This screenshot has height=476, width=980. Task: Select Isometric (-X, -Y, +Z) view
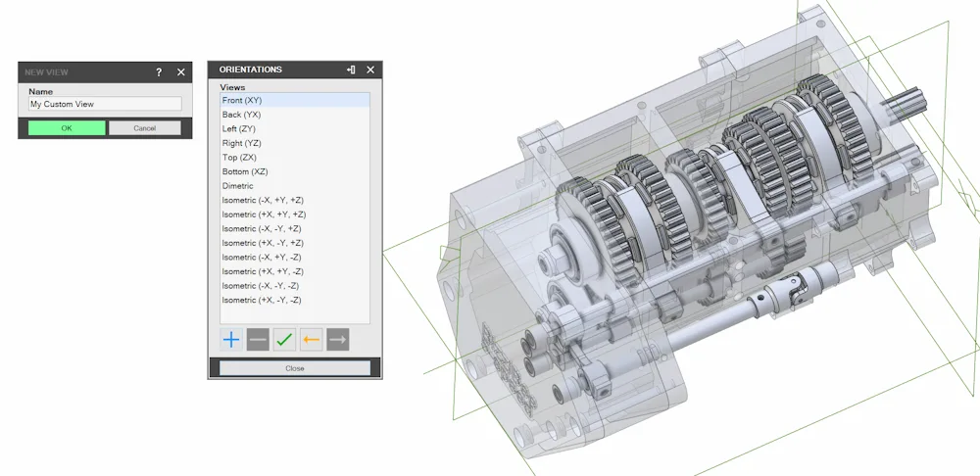pyautogui.click(x=294, y=228)
